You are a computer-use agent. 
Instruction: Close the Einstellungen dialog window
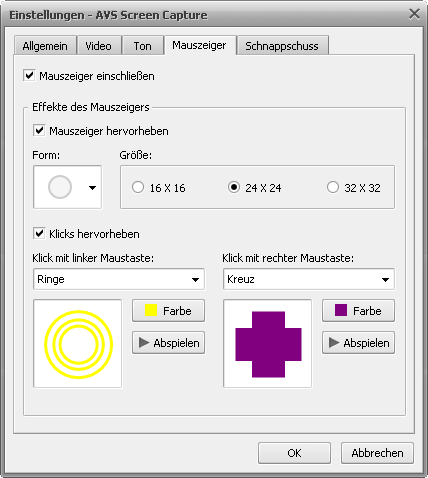click(x=414, y=14)
